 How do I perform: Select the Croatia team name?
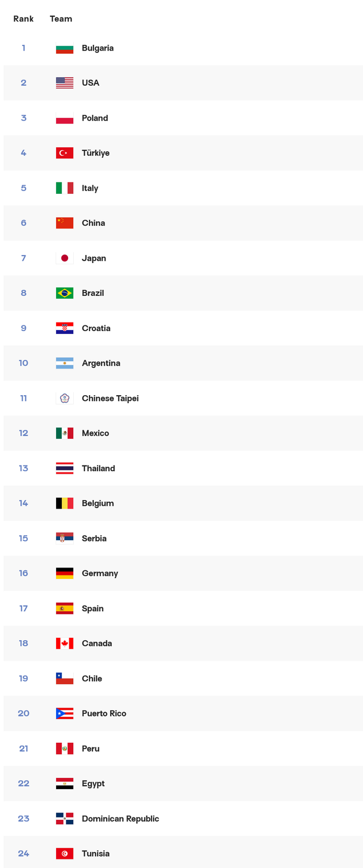click(x=96, y=328)
